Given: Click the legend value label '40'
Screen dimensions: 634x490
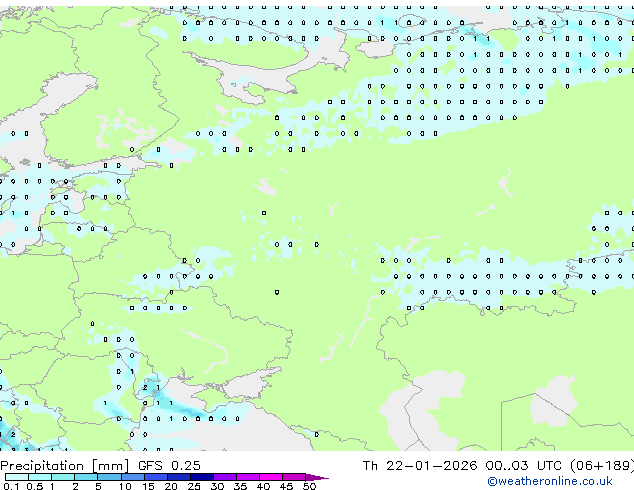Looking at the screenshot, I should click(263, 486).
